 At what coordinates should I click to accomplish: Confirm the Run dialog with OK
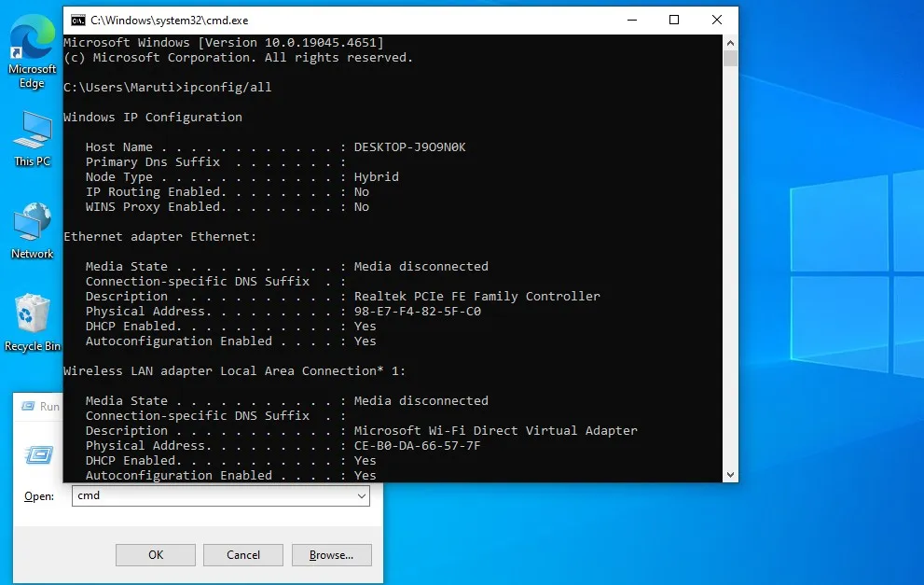[155, 554]
